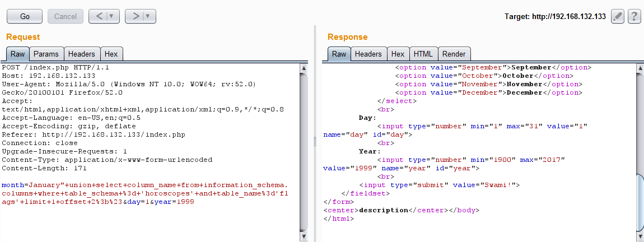Open the Response Render tab
This screenshot has height=242, width=644.
454,54
